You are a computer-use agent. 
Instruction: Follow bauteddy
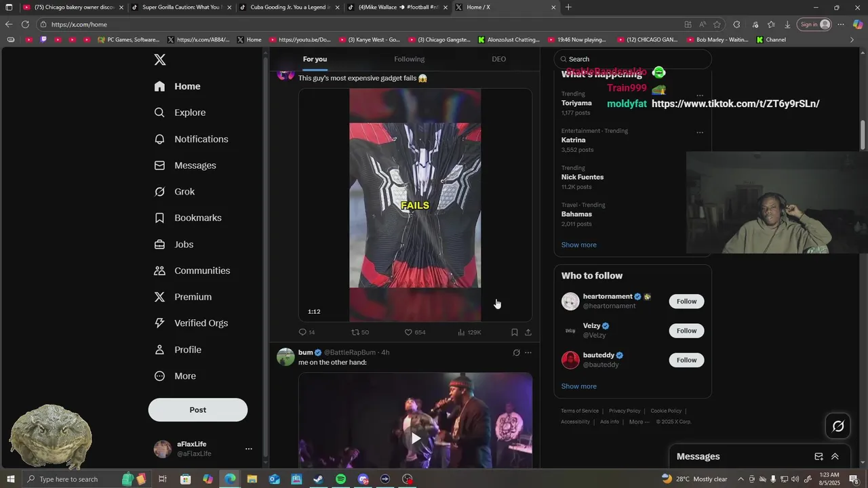coord(686,360)
